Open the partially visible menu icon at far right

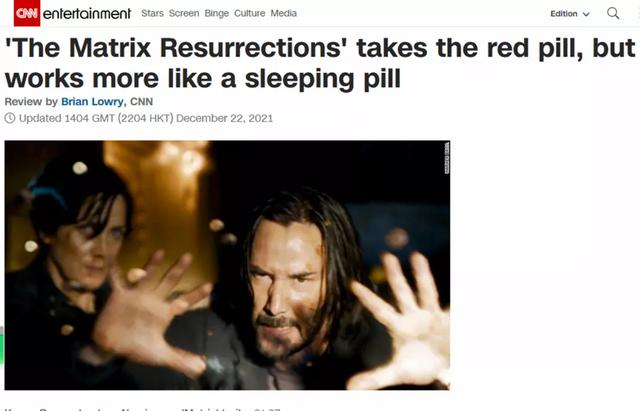(x=638, y=13)
